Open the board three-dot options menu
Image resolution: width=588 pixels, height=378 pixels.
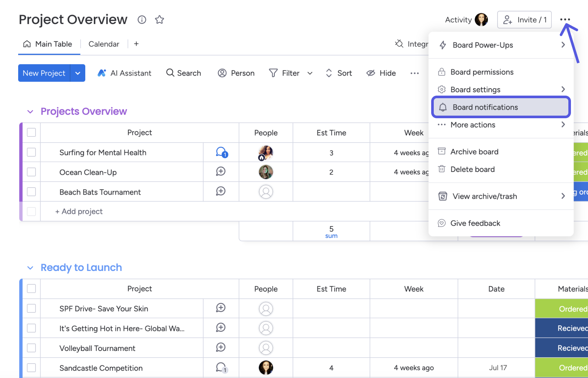[565, 20]
